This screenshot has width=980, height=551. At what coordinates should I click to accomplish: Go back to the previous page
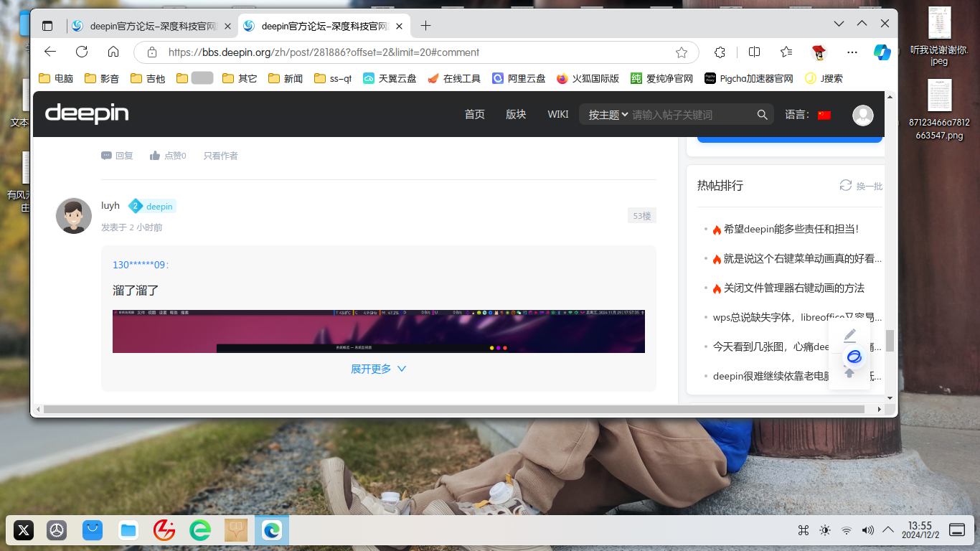click(x=50, y=52)
